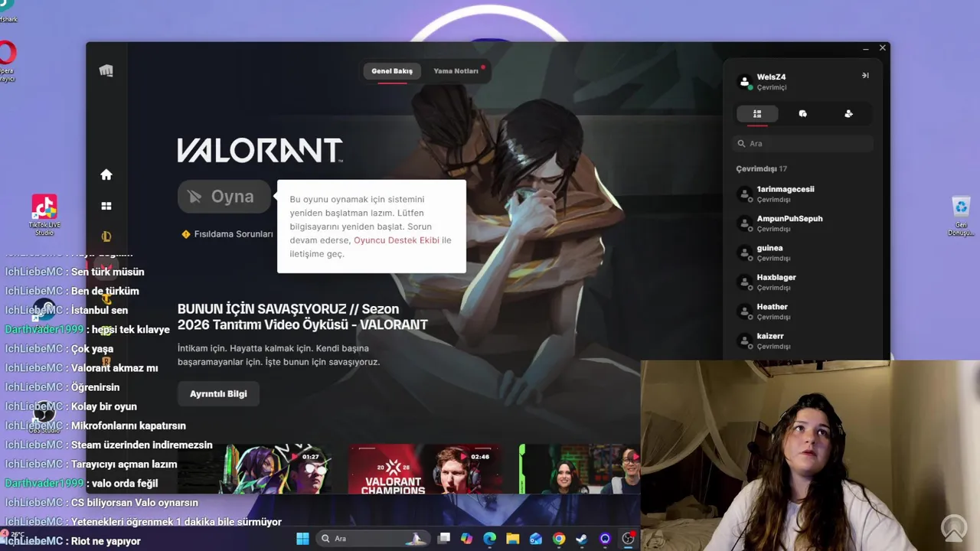Image resolution: width=980 pixels, height=551 pixels.
Task: Switch to the friends list tab icon
Action: coord(757,114)
